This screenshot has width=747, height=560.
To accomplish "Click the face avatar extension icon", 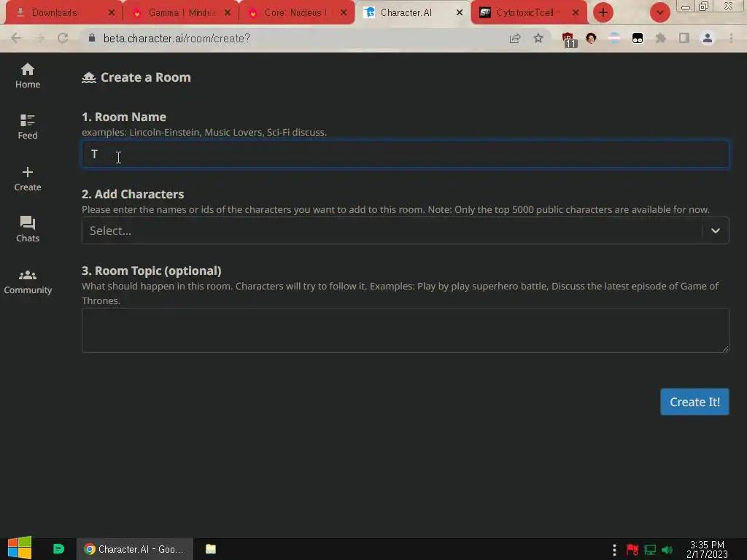I will pos(591,38).
